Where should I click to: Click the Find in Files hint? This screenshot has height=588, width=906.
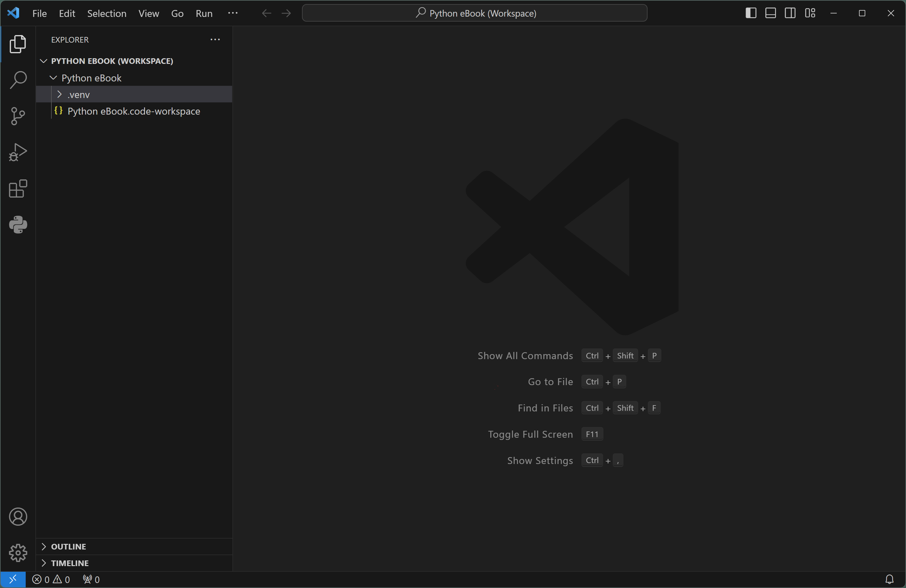(x=545, y=408)
